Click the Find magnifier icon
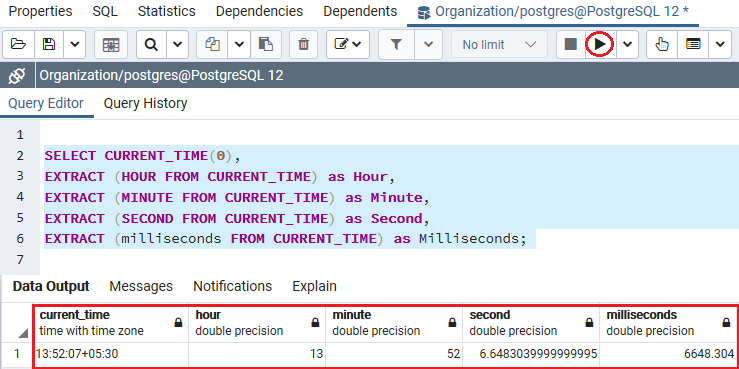The image size is (739, 369). click(151, 45)
